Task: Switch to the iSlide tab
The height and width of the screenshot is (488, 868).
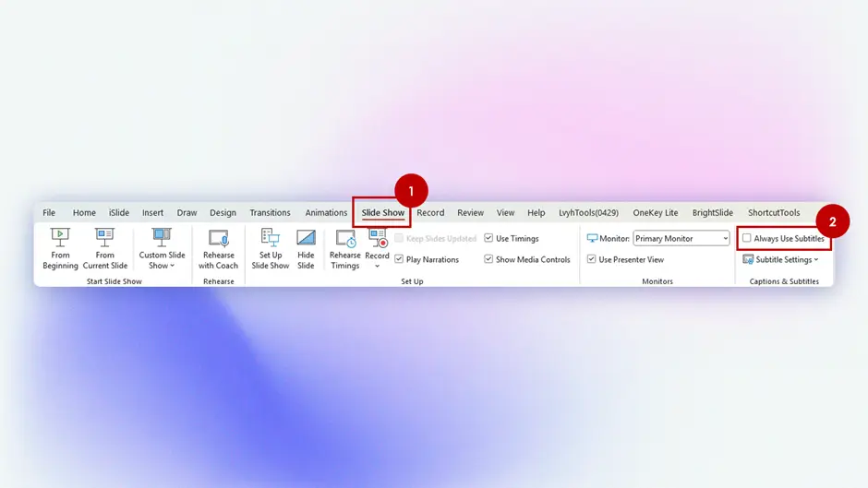Action: (x=119, y=212)
